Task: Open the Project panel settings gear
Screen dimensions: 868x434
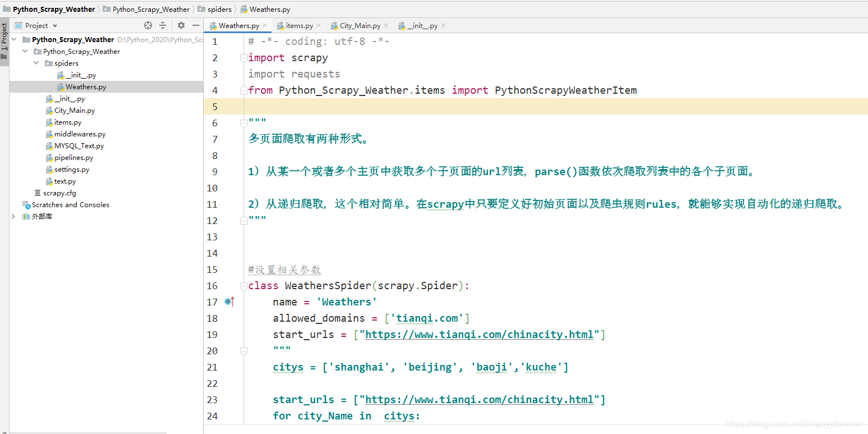Action: point(181,25)
